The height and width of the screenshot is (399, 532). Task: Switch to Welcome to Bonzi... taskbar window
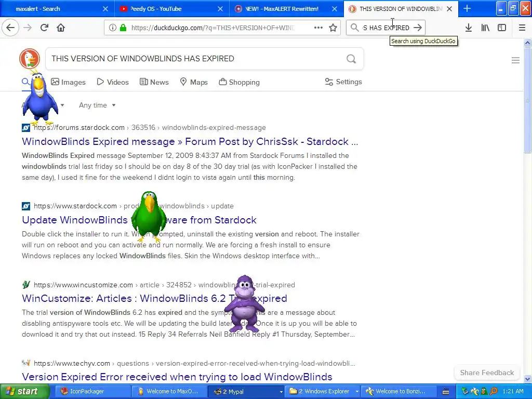pyautogui.click(x=398, y=392)
